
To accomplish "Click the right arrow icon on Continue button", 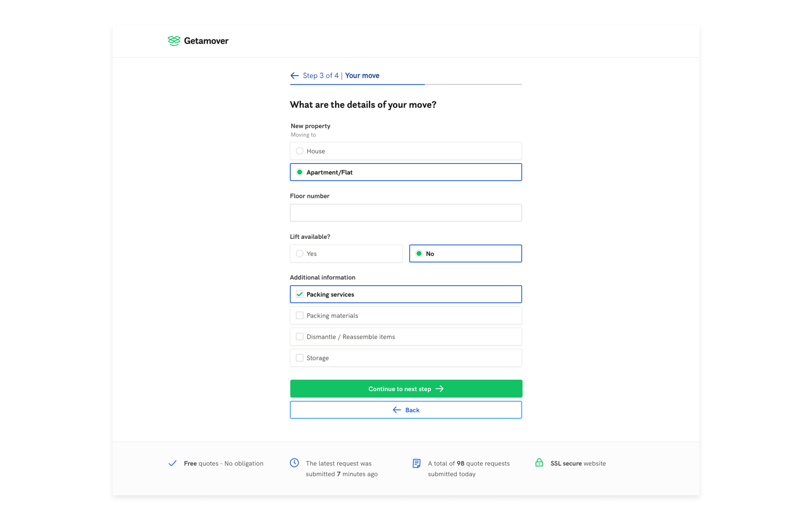I will 440,389.
